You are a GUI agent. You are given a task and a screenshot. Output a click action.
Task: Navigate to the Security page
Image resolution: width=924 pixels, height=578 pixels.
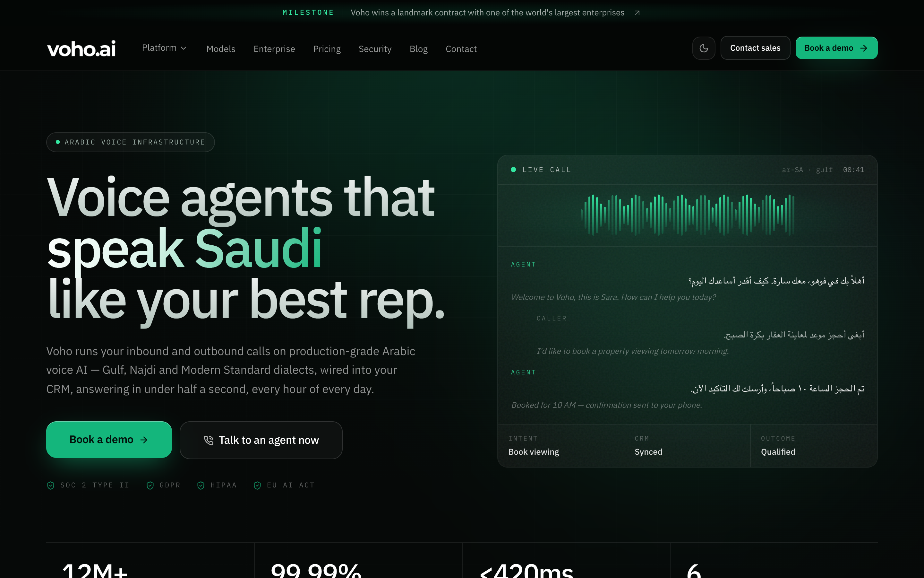pos(375,49)
